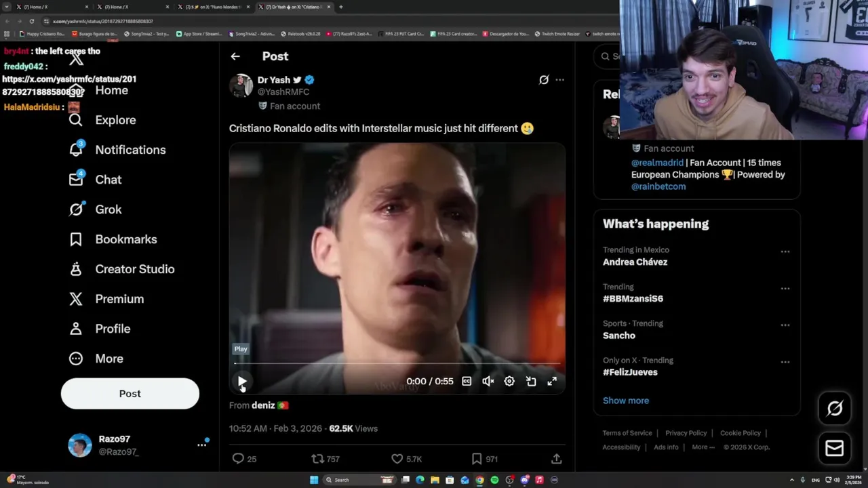Open Windows Start menu
The image size is (868, 488).
tap(314, 480)
